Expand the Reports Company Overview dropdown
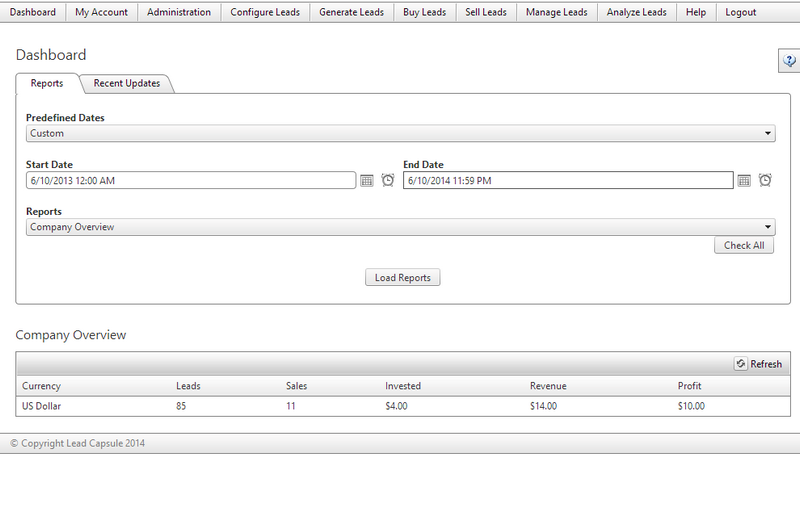 pos(401,227)
